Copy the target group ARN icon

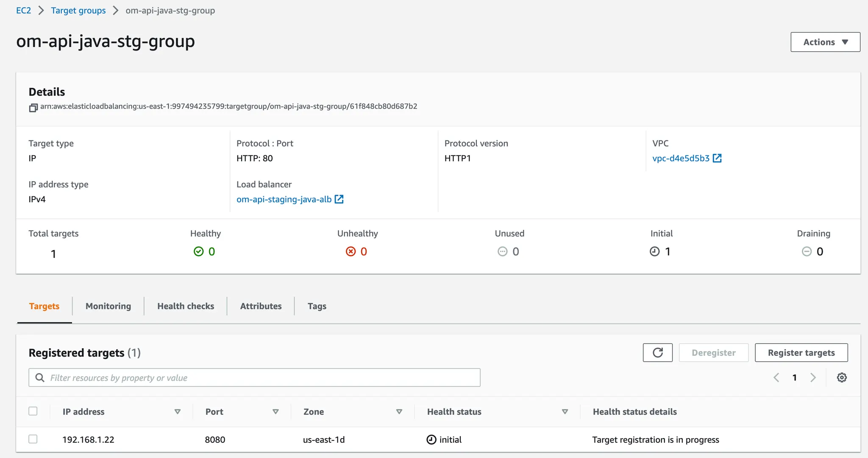point(33,108)
